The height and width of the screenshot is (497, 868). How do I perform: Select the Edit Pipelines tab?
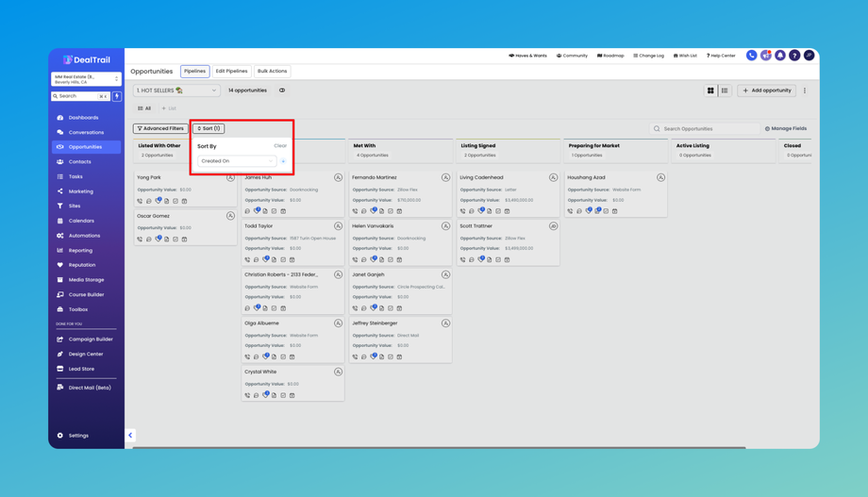coord(231,72)
